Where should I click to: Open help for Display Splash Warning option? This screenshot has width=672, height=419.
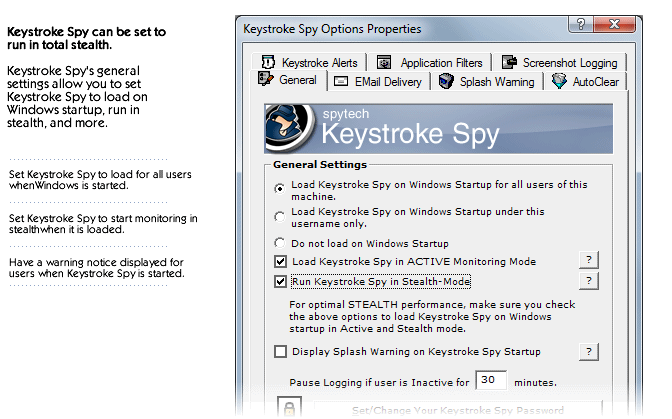pyautogui.click(x=589, y=351)
